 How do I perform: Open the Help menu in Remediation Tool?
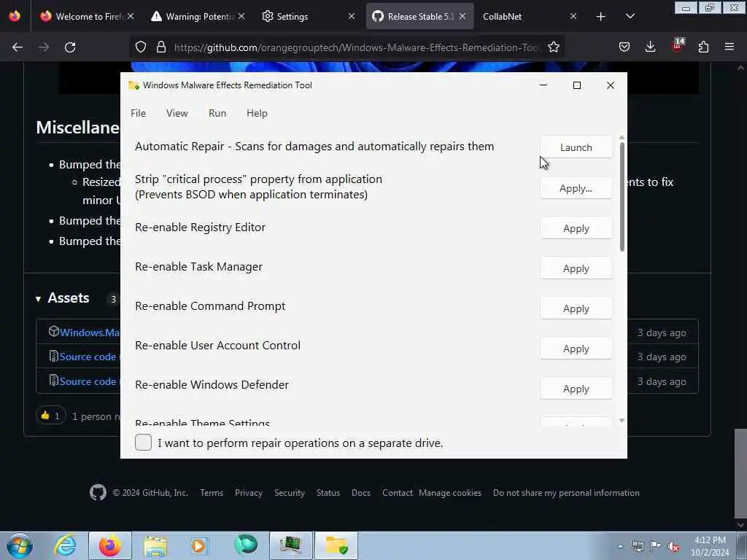coord(257,113)
